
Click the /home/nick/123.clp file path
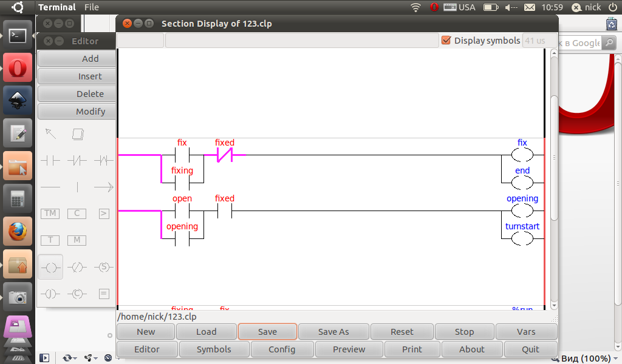tap(157, 317)
